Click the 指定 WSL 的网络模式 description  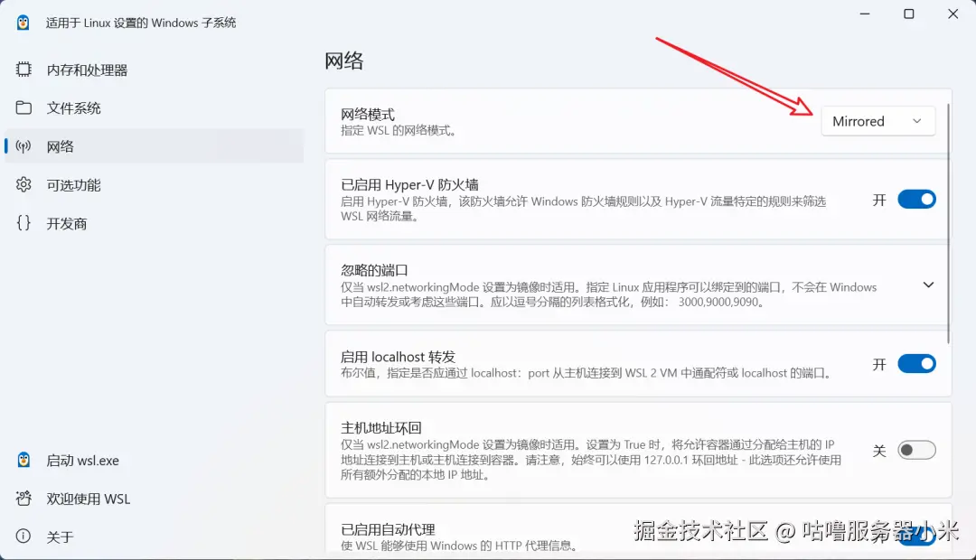tap(399, 131)
